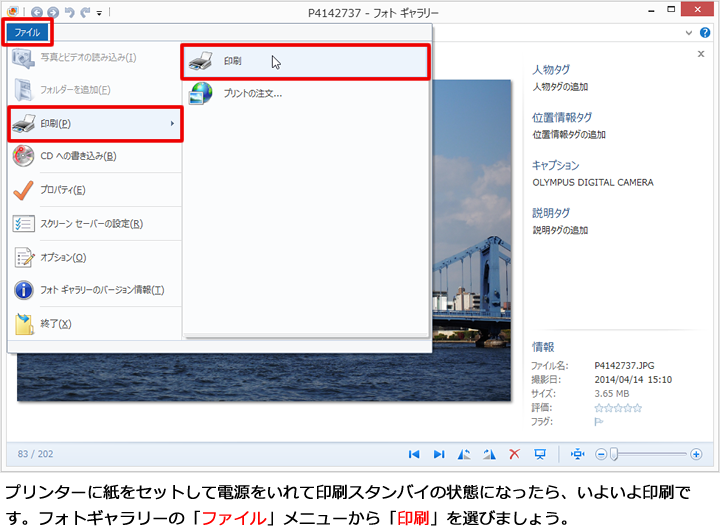Open 印刷(P) menu item

[x=96, y=123]
